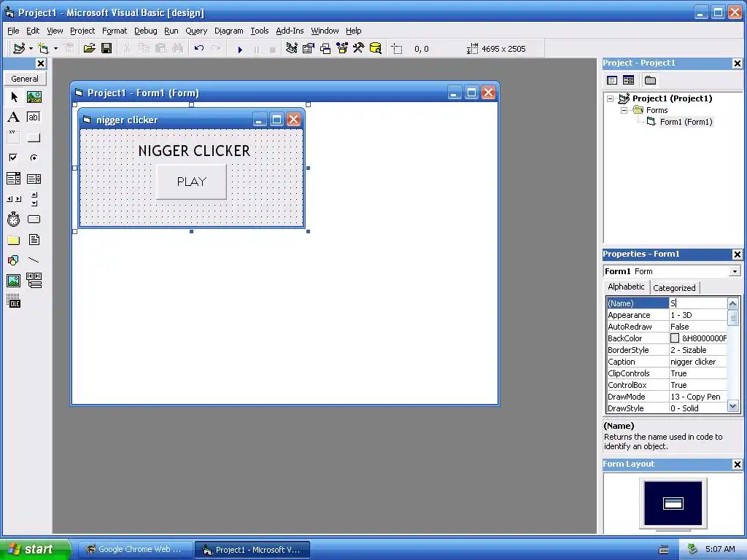Open the Add-Ins menu
Viewport: 747px width, 560px height.
pos(290,31)
